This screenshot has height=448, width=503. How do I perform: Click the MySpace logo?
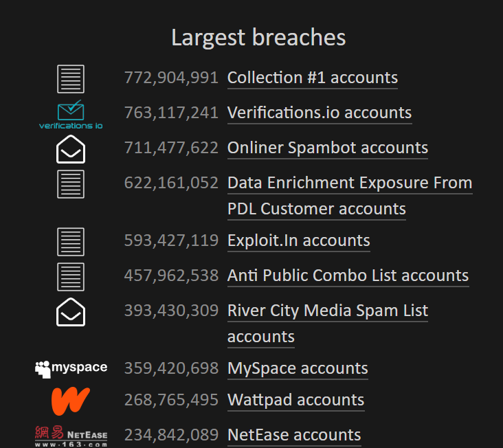click(x=71, y=369)
